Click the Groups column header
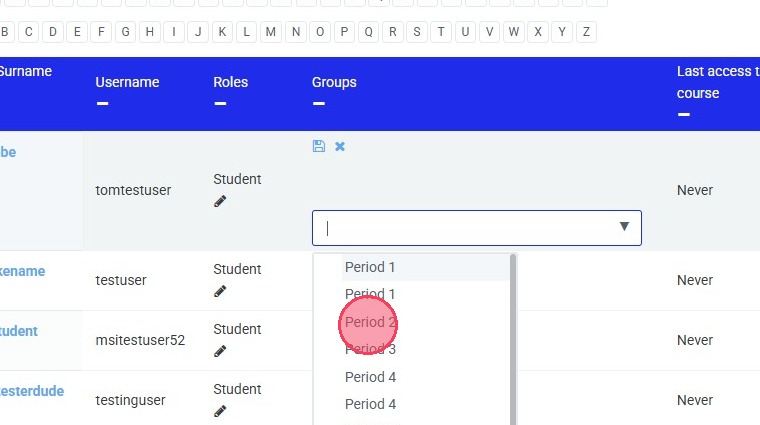The height and width of the screenshot is (425, 760). point(334,82)
